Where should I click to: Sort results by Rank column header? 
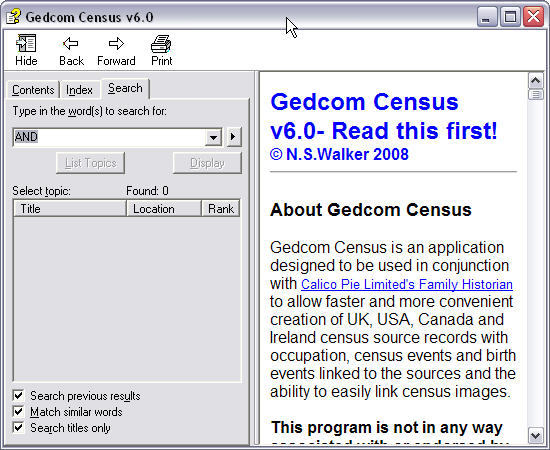coord(221,209)
